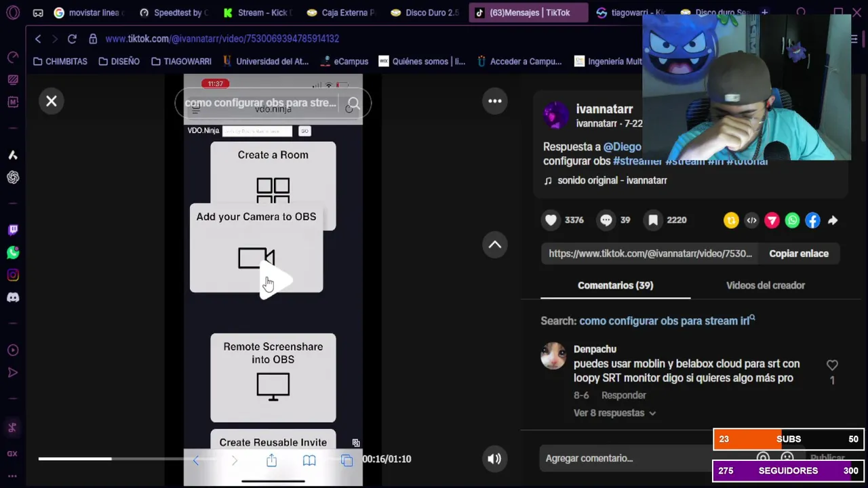Image resolution: width=868 pixels, height=488 pixels.
Task: Switch to Stream - Kick tab
Action: (x=258, y=12)
